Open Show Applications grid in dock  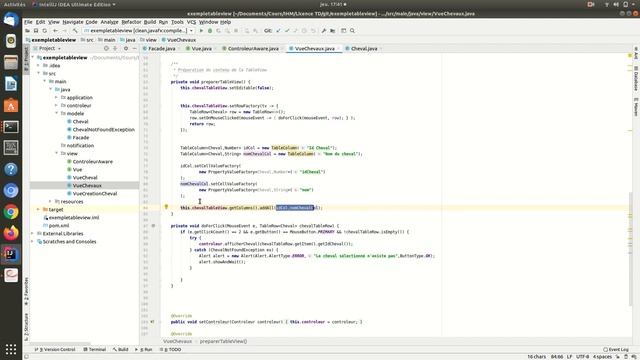click(x=11, y=349)
